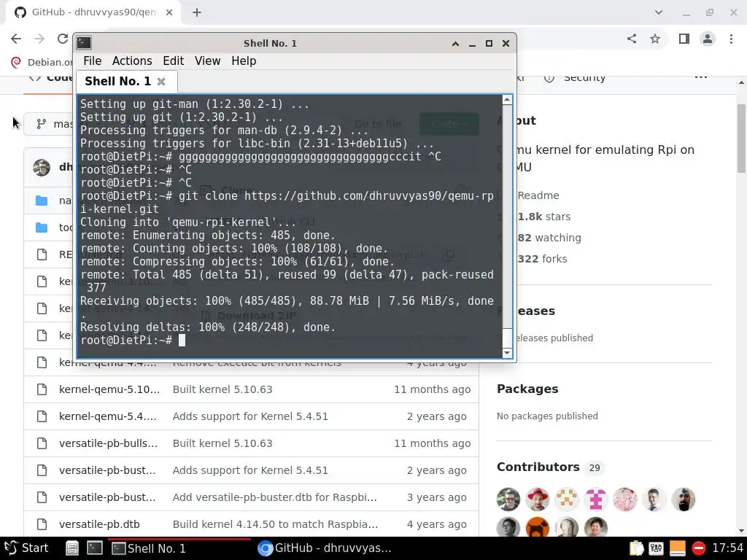747x560 pixels.
Task: Open kernel-qemu-5.4 file
Action: pyautogui.click(x=108, y=416)
